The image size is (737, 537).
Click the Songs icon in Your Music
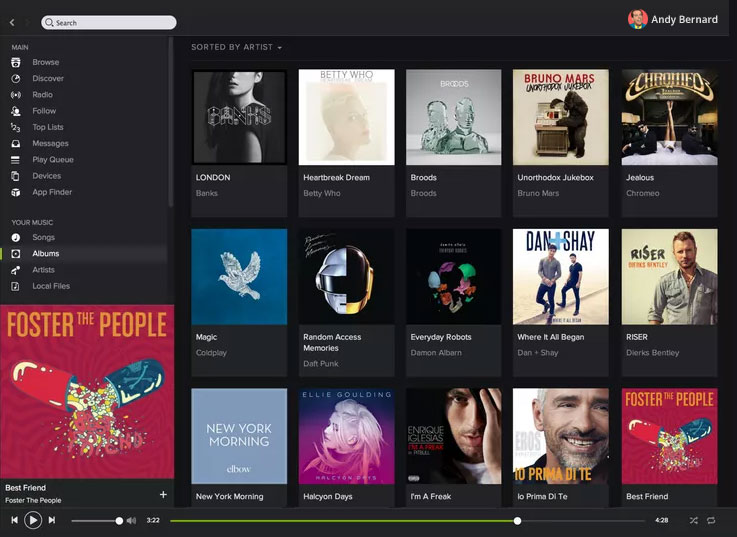point(16,237)
